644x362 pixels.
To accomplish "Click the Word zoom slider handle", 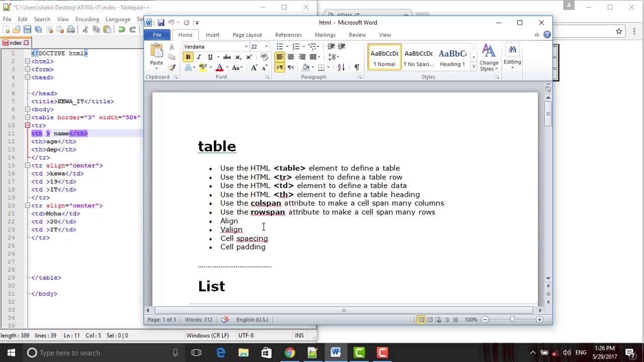I will (512, 320).
